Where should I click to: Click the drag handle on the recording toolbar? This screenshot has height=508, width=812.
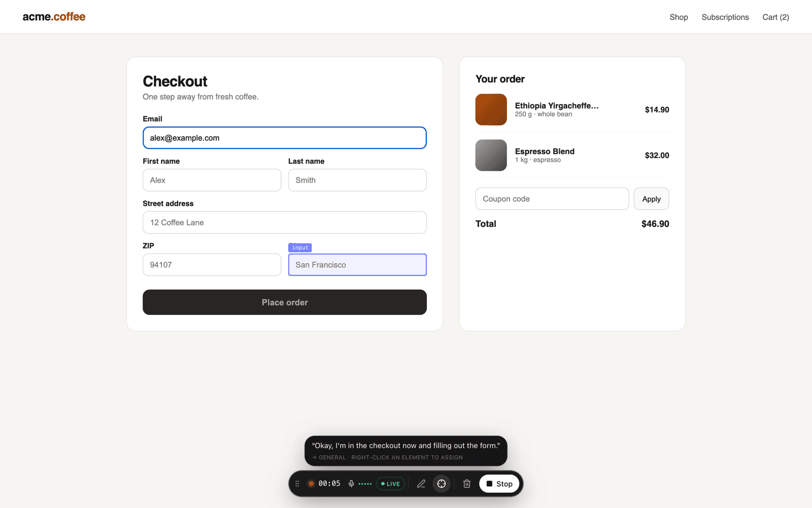(x=297, y=484)
